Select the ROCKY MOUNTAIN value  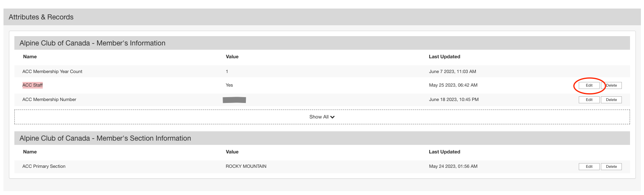click(x=246, y=166)
